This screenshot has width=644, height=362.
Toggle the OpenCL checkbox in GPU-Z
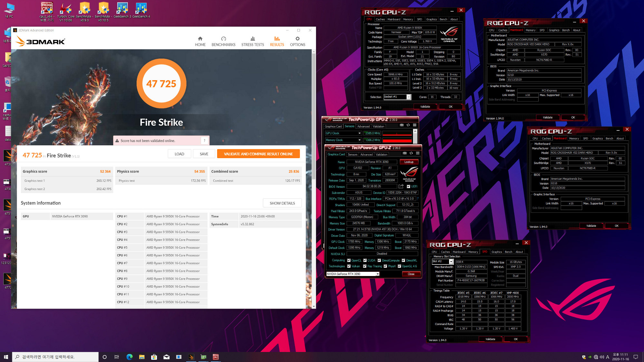click(349, 260)
